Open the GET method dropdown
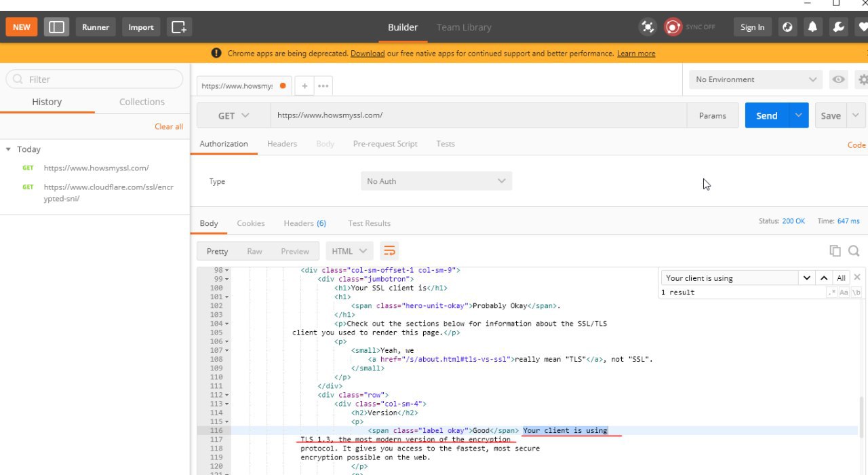This screenshot has height=475, width=868. pyautogui.click(x=234, y=115)
